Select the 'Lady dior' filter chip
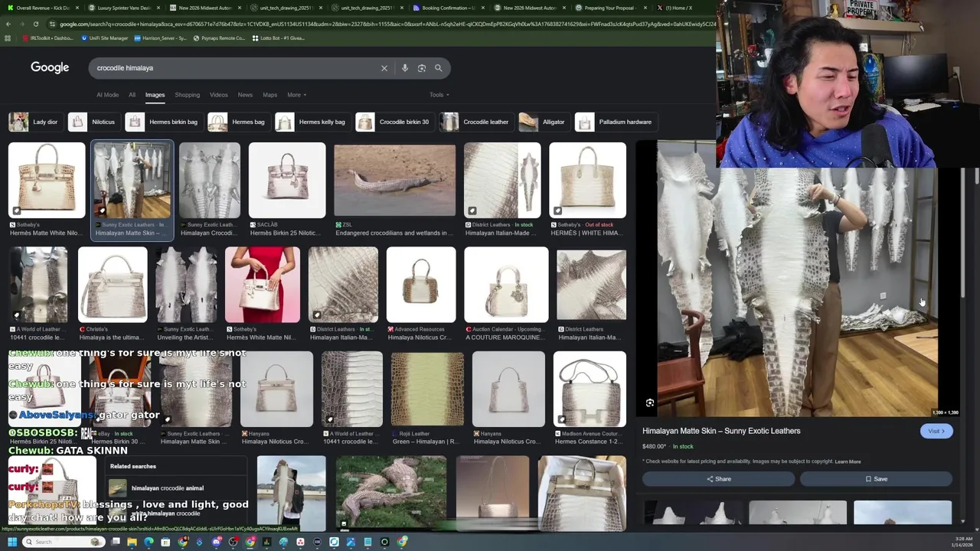This screenshot has height=551, width=980. 34,122
